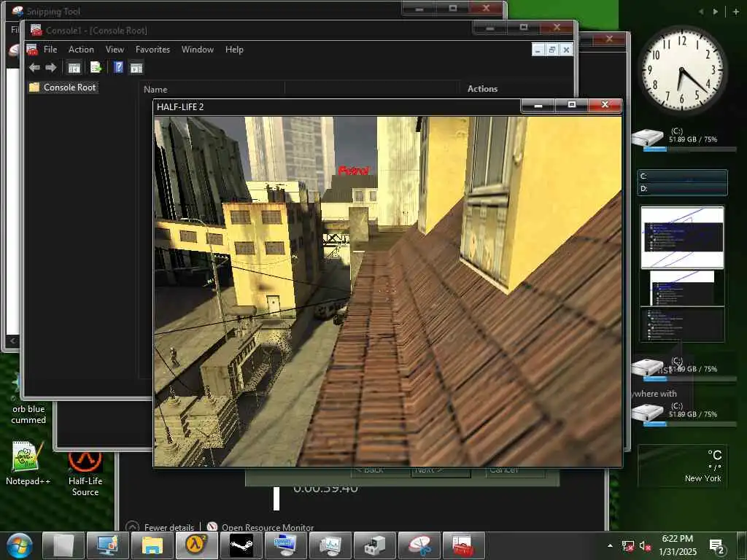Click the D: bar in drive meter gadget
The width and height of the screenshot is (747, 560).
pyautogui.click(x=682, y=189)
